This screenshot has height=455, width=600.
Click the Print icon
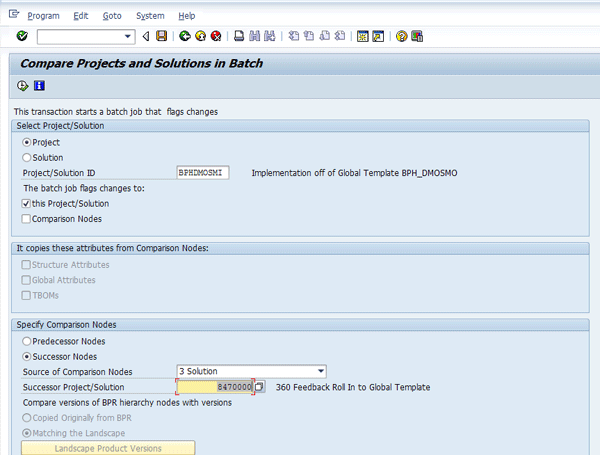[239, 36]
